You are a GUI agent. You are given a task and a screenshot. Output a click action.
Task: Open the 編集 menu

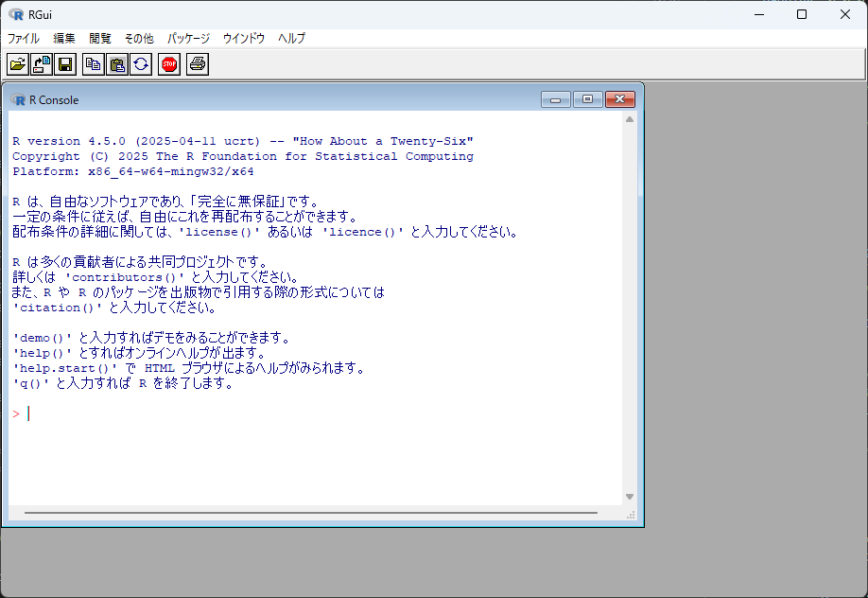[x=64, y=39]
